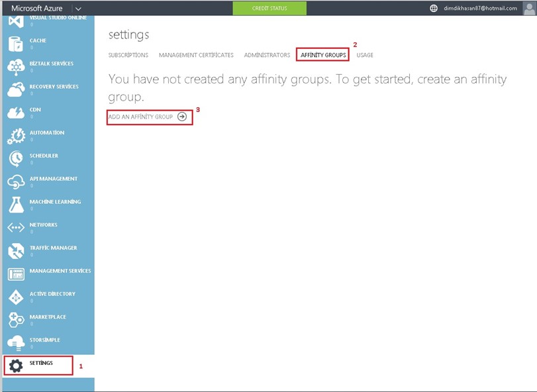Click the Marketplace icon
The height and width of the screenshot is (392, 537).
(x=16, y=320)
